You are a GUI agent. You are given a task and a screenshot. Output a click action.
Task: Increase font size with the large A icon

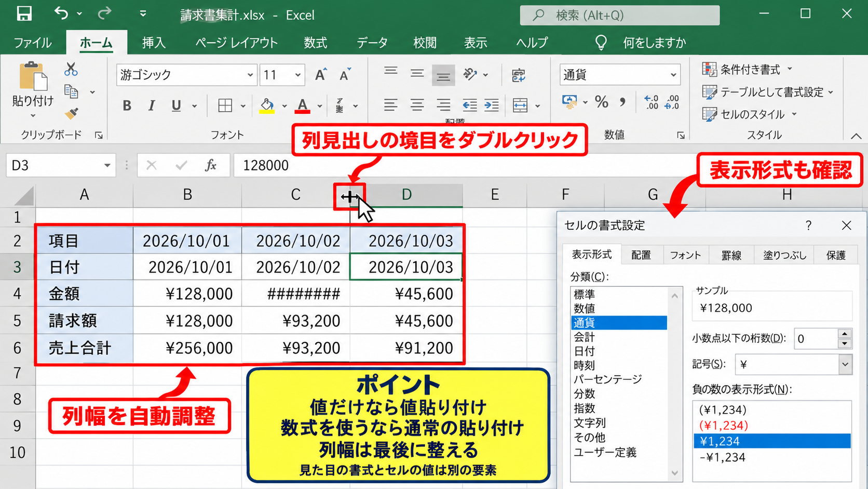click(321, 75)
